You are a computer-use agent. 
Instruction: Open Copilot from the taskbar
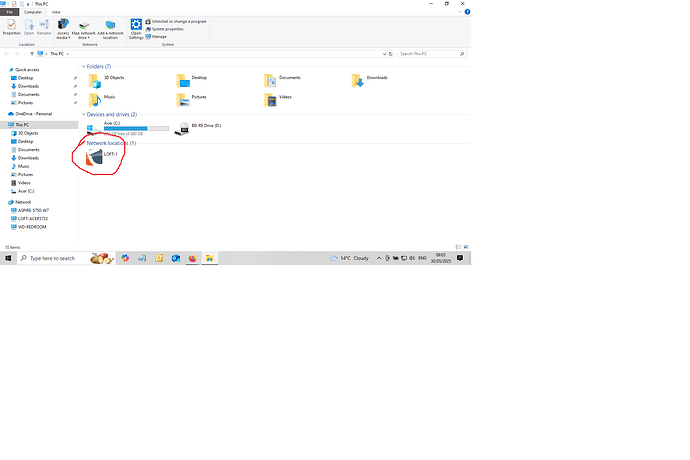click(x=125, y=258)
